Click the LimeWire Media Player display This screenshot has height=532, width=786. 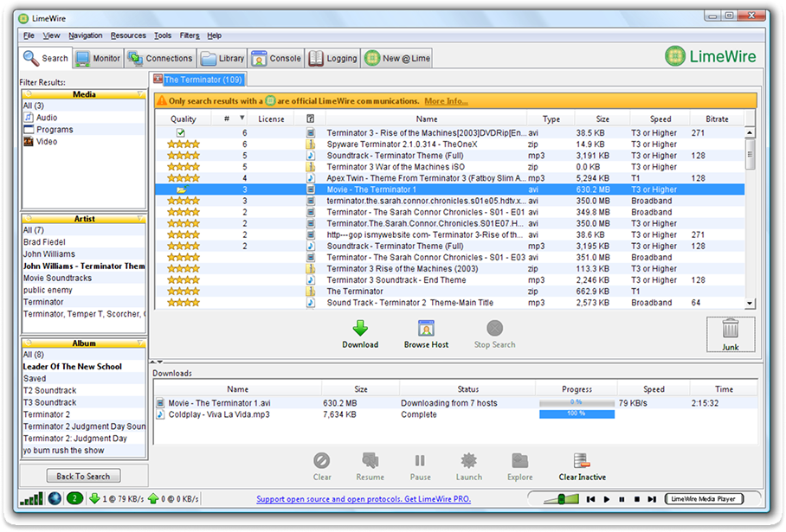pyautogui.click(x=704, y=499)
